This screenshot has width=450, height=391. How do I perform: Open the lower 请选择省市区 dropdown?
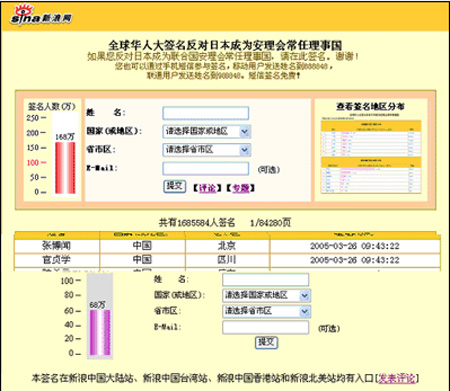coord(267,311)
